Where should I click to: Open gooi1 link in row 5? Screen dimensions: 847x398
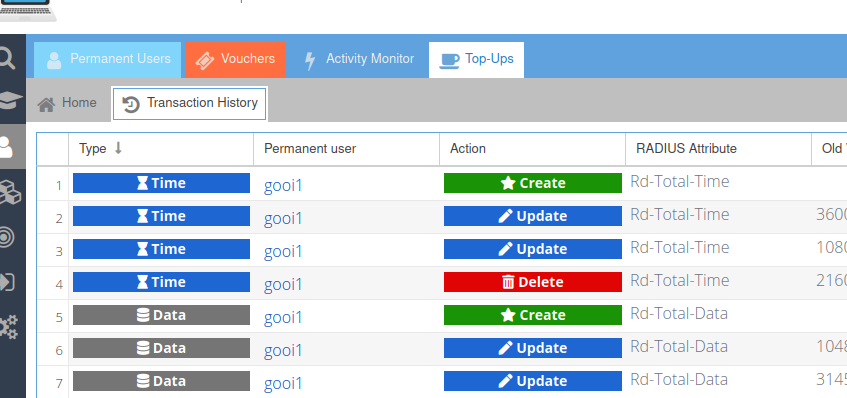(x=283, y=317)
